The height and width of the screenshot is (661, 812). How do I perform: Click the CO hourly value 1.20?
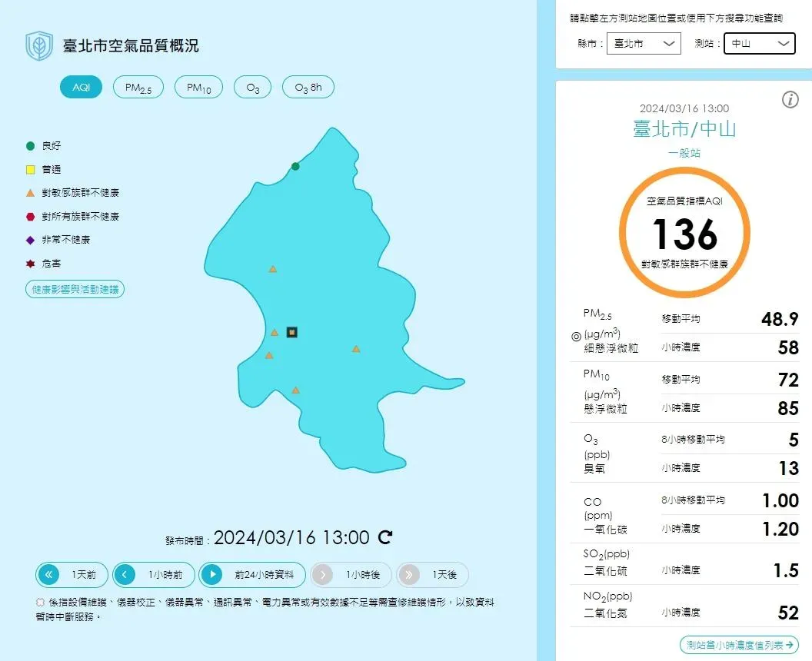[x=780, y=529]
